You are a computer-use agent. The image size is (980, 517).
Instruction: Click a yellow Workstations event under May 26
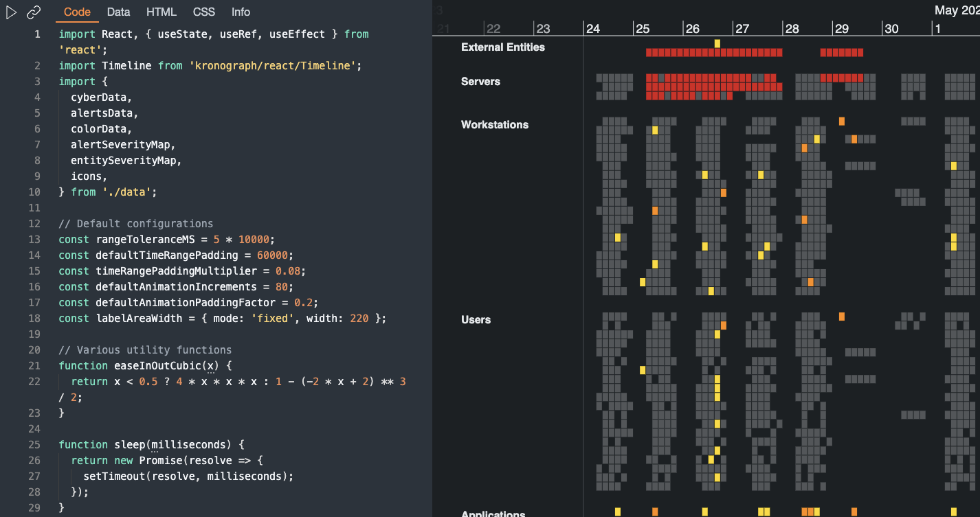point(705,174)
